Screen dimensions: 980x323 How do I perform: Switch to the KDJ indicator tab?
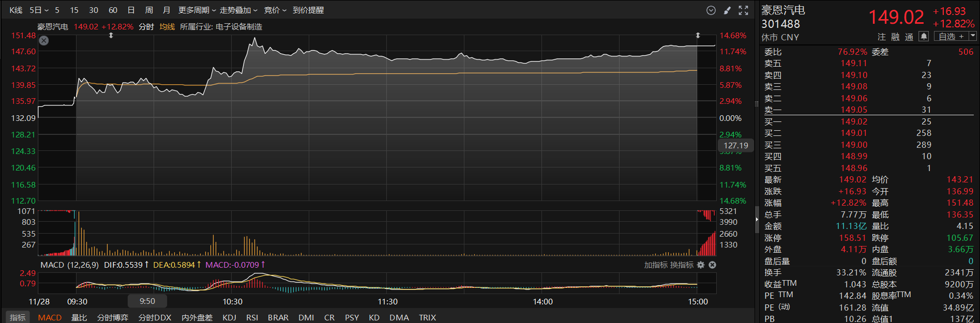pos(229,317)
